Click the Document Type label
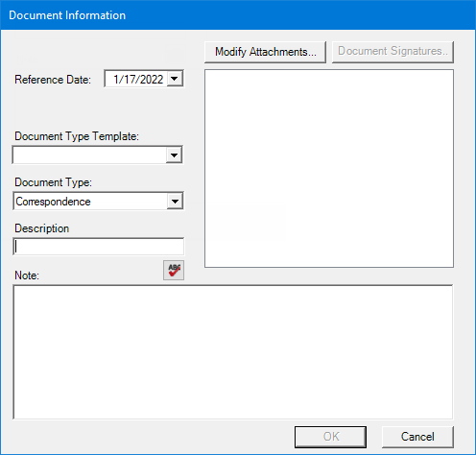Viewport: 476px width, 455px height. tap(53, 182)
